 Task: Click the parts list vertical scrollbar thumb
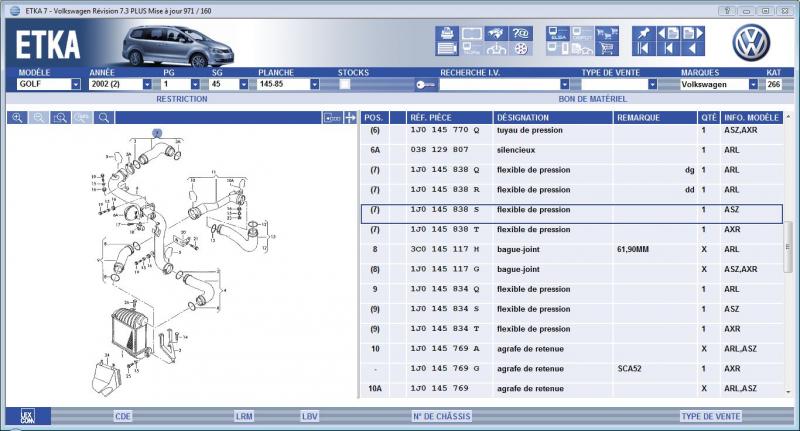788,247
